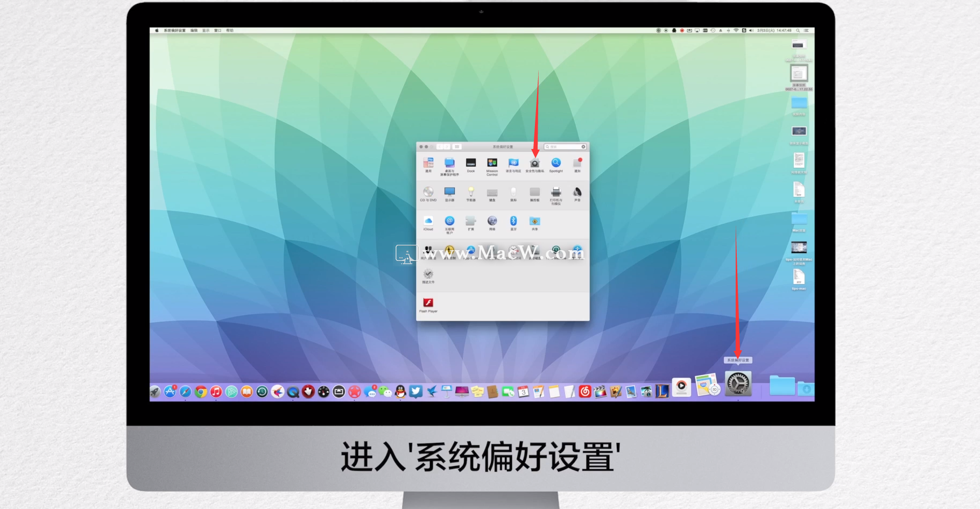Open 打印机与扫描仪 preference pane

click(x=556, y=195)
